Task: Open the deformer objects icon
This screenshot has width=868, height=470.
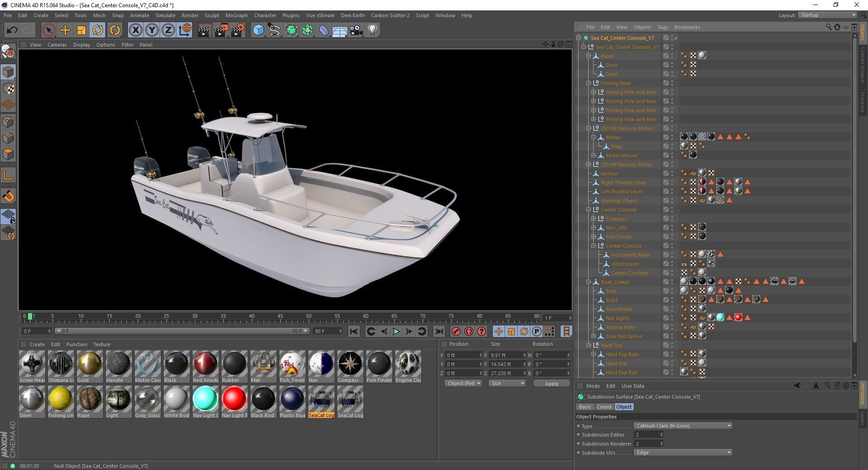Action: 324,30
